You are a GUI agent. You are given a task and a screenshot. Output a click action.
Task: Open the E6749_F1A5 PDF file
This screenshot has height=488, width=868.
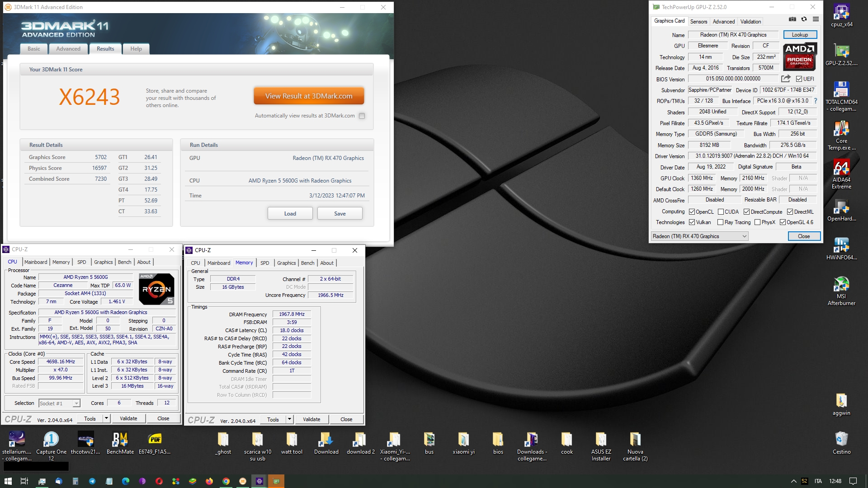pos(155,443)
